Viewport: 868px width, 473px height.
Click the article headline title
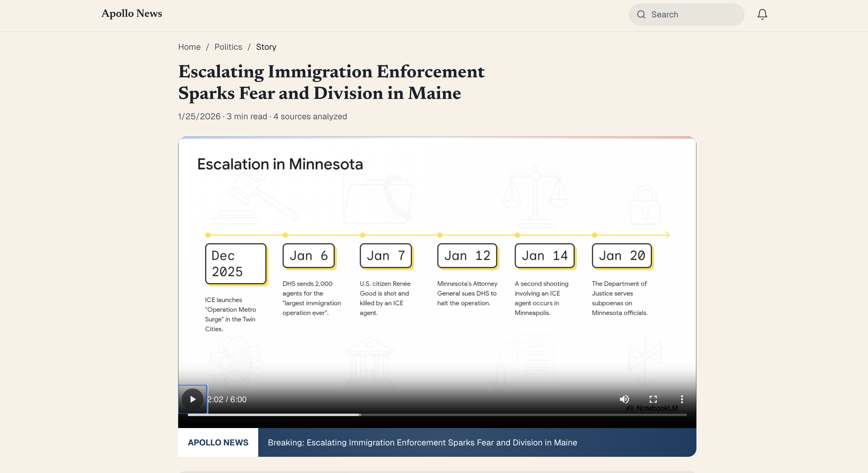tap(331, 82)
